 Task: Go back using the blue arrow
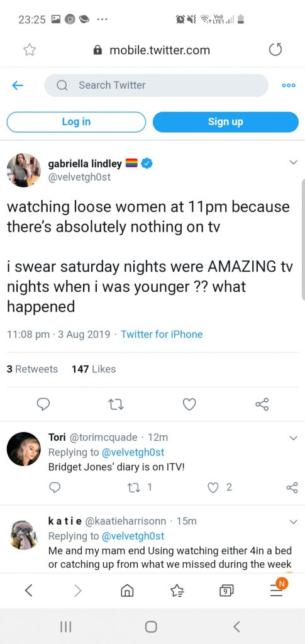[x=17, y=86]
